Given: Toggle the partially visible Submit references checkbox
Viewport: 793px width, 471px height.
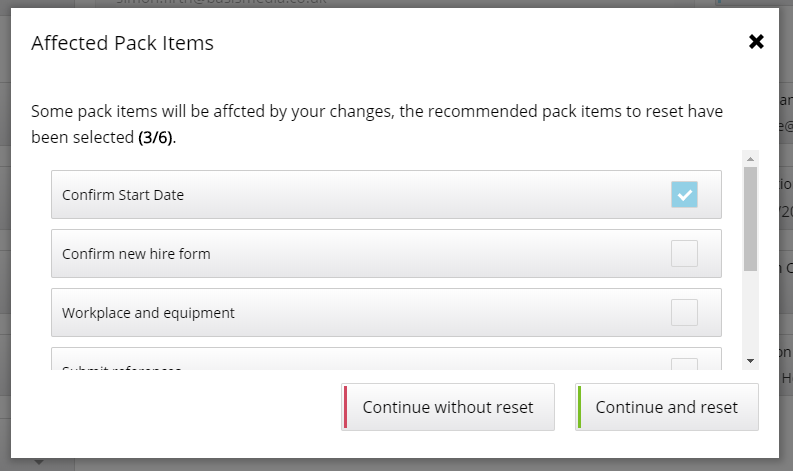Looking at the screenshot, I should pyautogui.click(x=684, y=366).
